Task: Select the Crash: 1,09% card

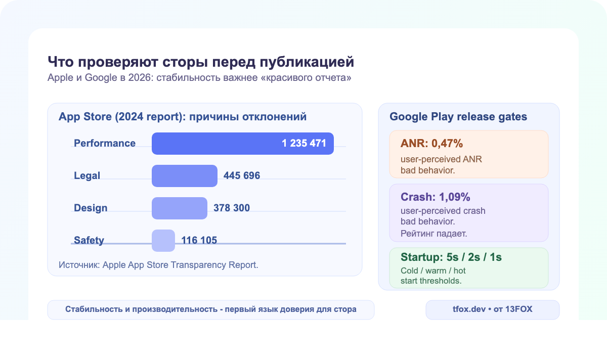Action: tap(469, 212)
